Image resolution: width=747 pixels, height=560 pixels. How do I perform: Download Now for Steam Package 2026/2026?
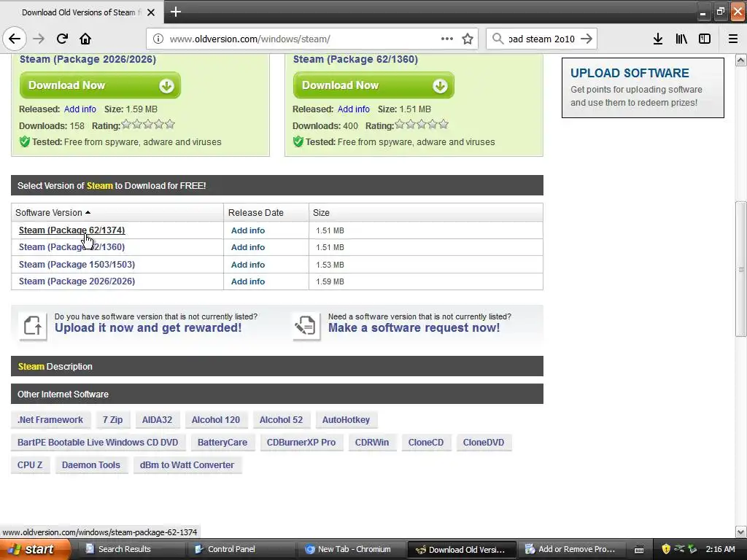(x=100, y=85)
